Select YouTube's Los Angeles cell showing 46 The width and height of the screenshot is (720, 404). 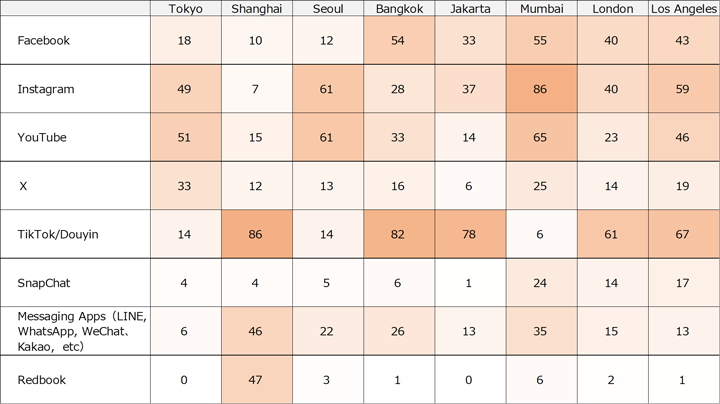pyautogui.click(x=683, y=137)
